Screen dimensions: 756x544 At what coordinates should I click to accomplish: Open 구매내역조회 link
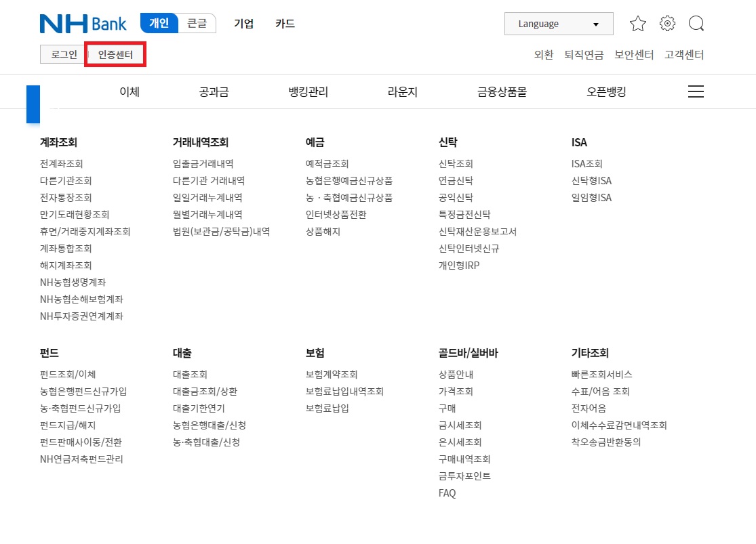pos(464,459)
